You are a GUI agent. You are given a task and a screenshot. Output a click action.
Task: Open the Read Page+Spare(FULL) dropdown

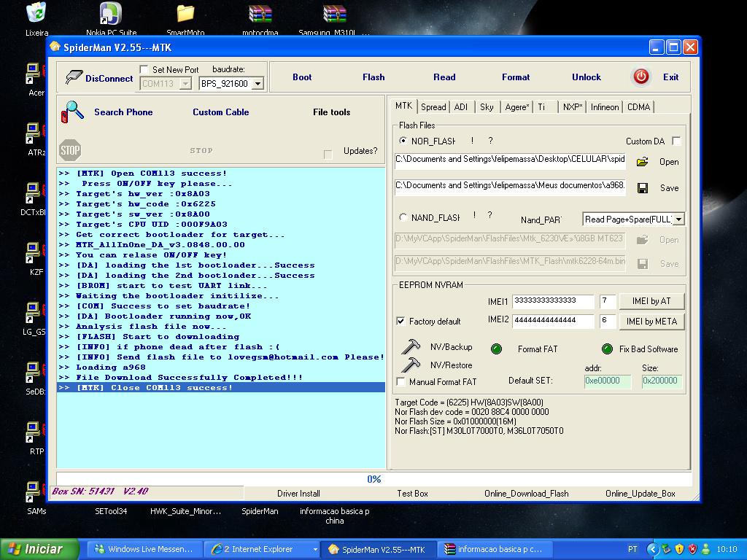pos(679,219)
